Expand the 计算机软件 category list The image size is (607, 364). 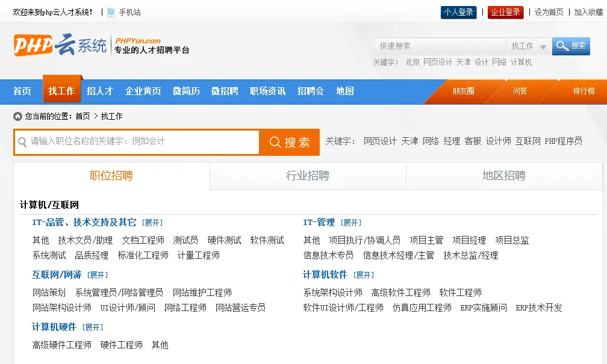coord(364,275)
